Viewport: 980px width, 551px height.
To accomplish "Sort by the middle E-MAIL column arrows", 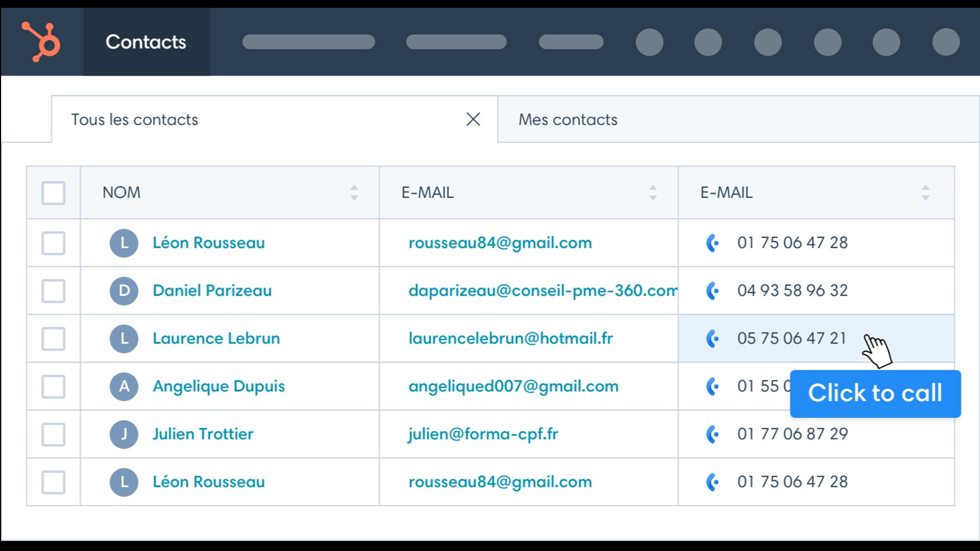I will point(652,193).
